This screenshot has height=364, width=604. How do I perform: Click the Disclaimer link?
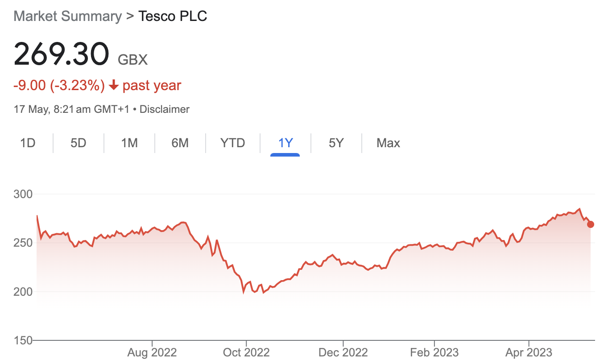point(165,109)
